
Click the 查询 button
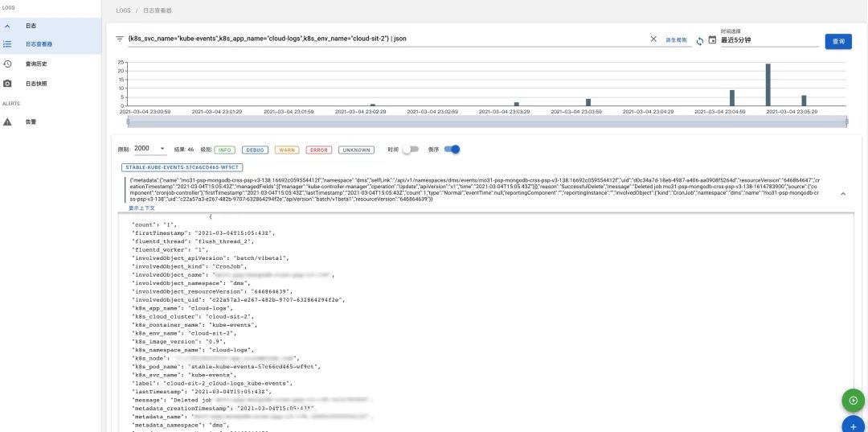838,42
